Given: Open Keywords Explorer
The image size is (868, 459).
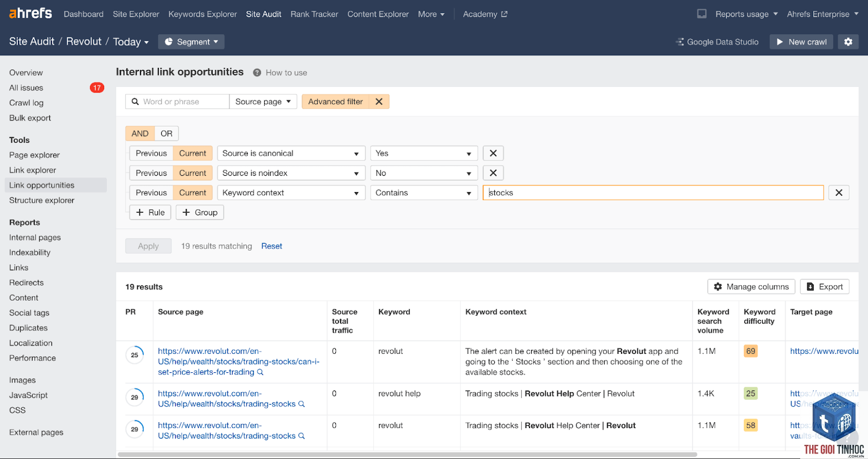Looking at the screenshot, I should pyautogui.click(x=202, y=14).
